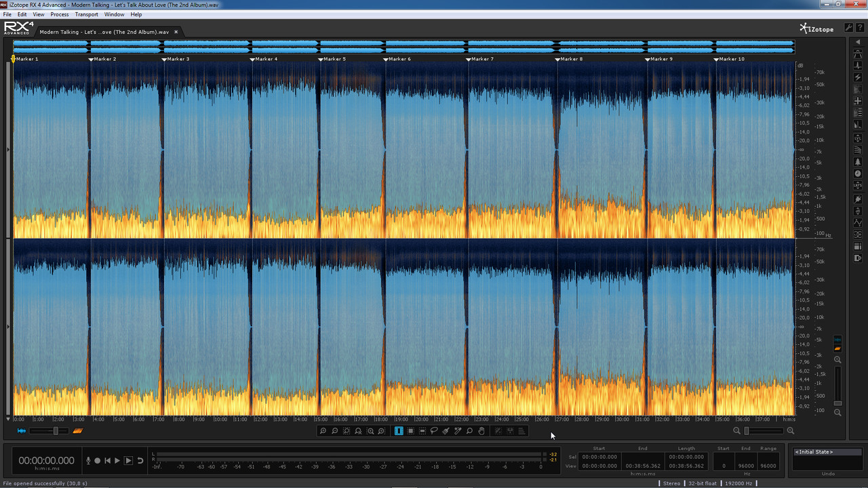The image size is (868, 488).
Task: Adjust the vertical amplitude zoom slider
Action: [837, 386]
